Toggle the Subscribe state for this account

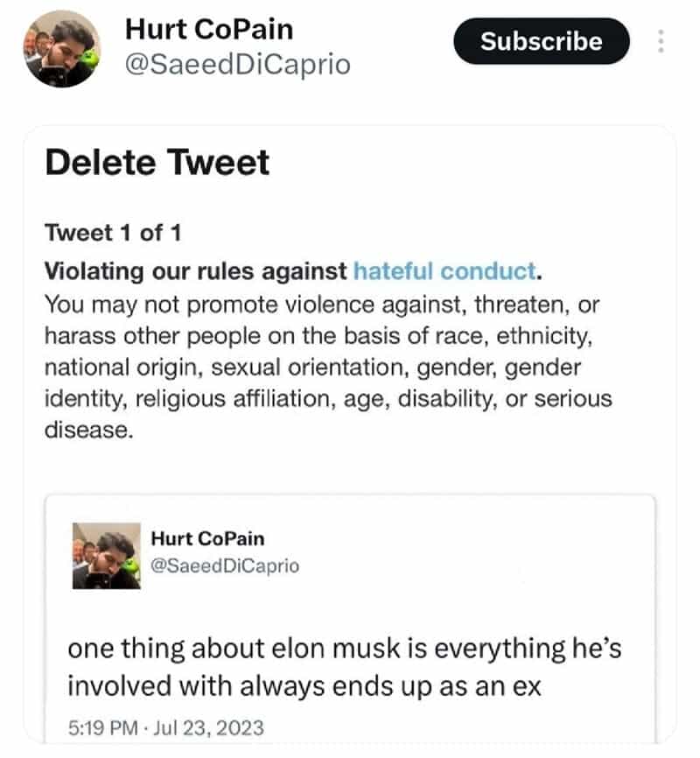(541, 41)
